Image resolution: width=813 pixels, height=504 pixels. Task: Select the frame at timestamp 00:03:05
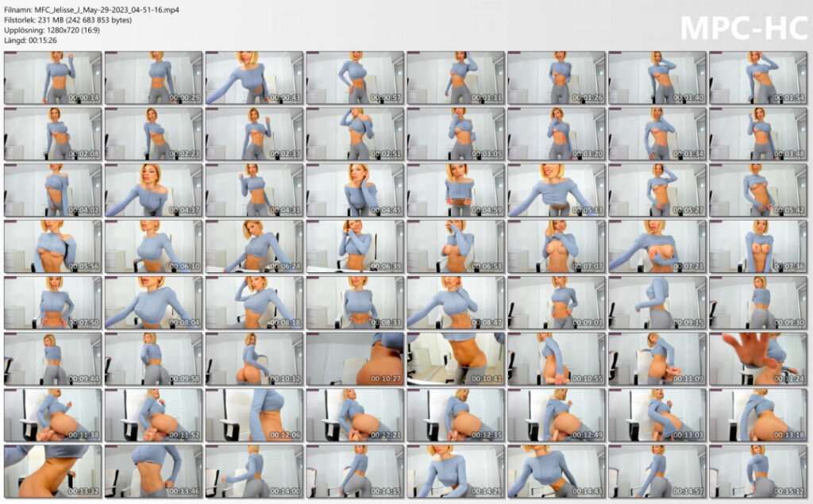pyautogui.click(x=456, y=134)
